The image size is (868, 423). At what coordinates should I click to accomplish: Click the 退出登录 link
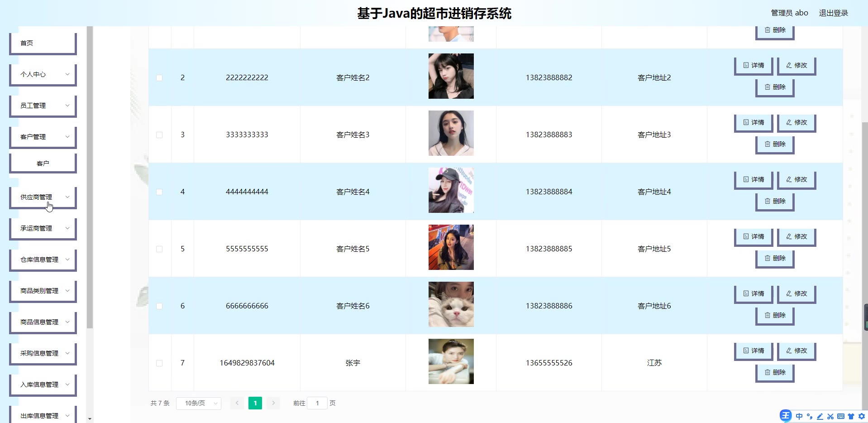point(834,13)
